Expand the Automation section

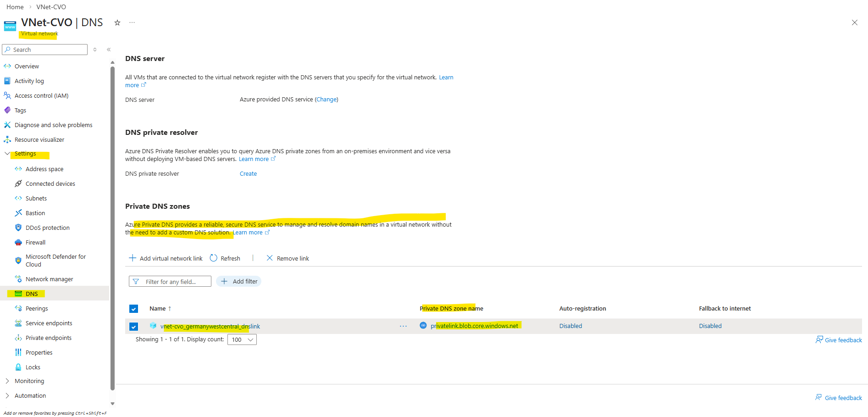(7, 395)
